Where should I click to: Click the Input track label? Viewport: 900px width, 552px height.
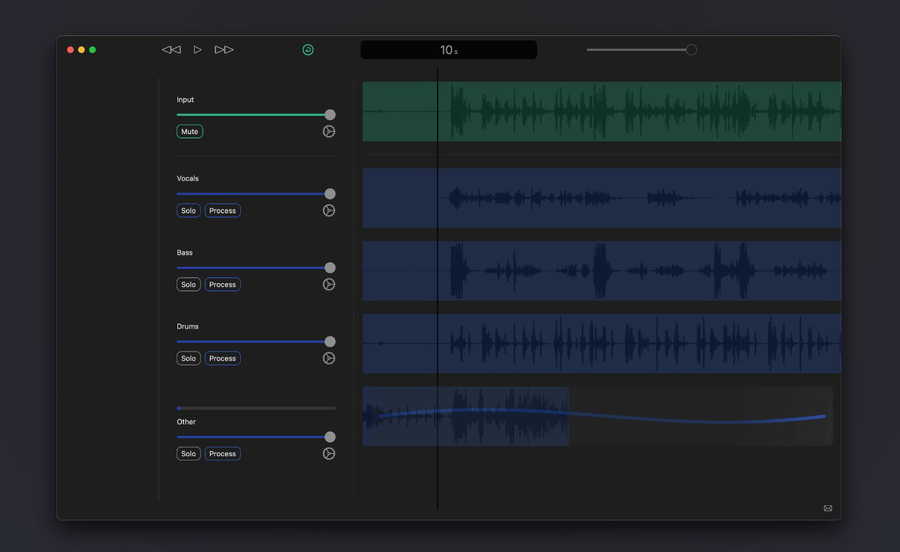[185, 100]
